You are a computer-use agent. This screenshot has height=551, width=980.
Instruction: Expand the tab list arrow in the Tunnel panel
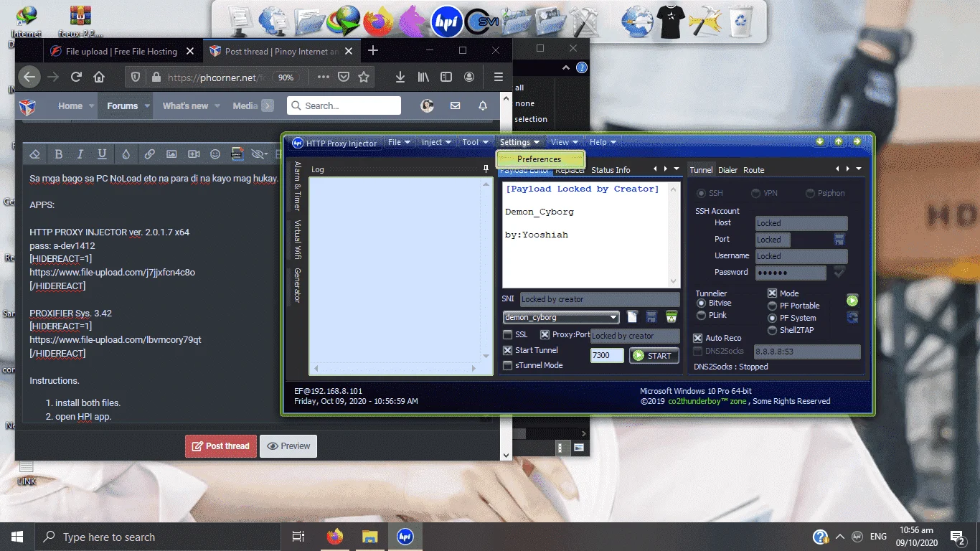[x=859, y=169]
